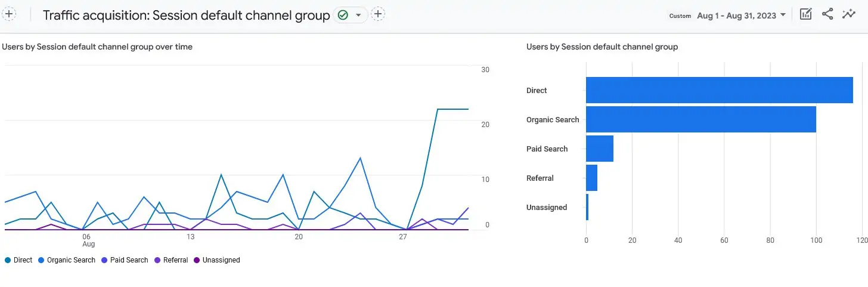Open the Insights sparkline icon
The width and height of the screenshot is (868, 287).
coord(849,15)
